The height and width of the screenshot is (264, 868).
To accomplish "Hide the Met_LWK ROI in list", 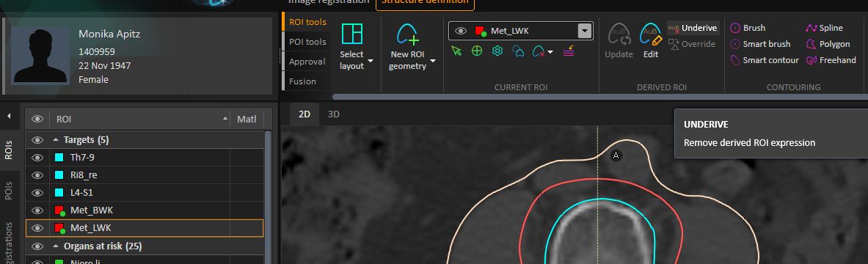I will click(x=37, y=228).
